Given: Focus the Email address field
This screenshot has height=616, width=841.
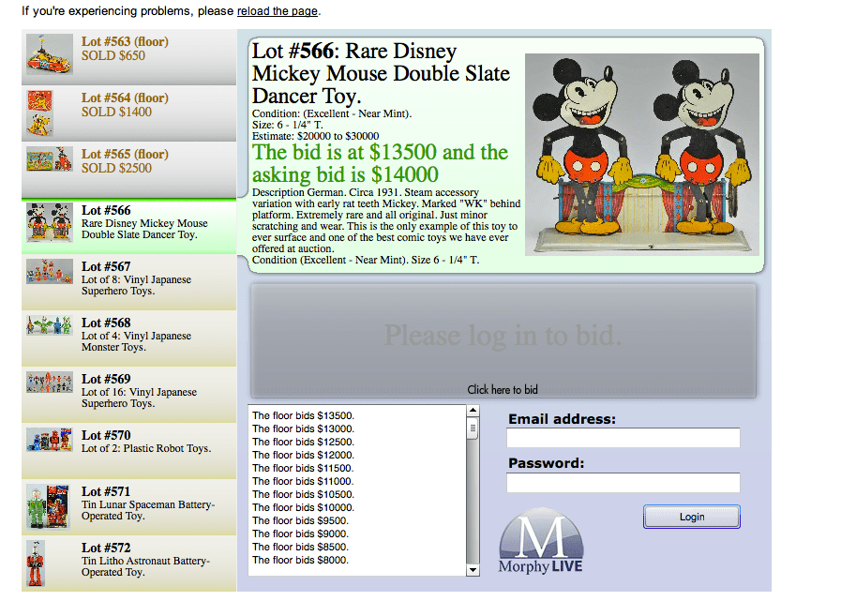Looking at the screenshot, I should [623, 438].
